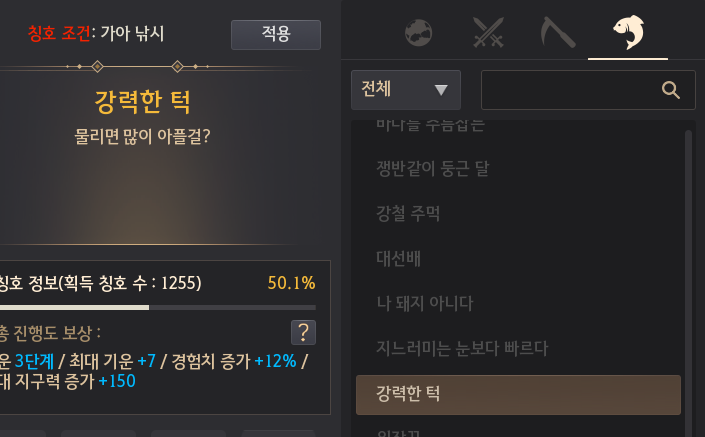Screen dimensions: 705x437
Task: Click the title list vertical scrollbar
Action: tap(688, 283)
